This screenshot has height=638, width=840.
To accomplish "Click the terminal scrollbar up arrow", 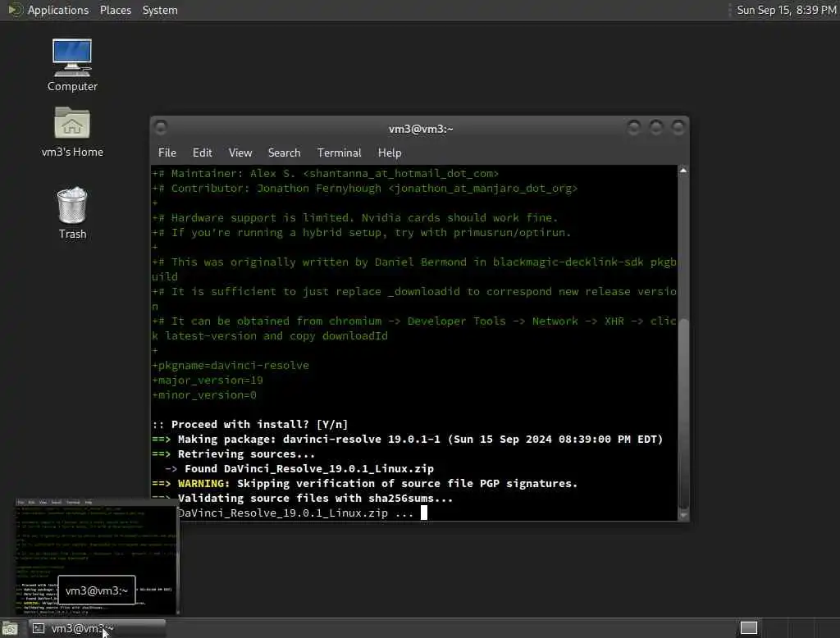I will [x=683, y=171].
